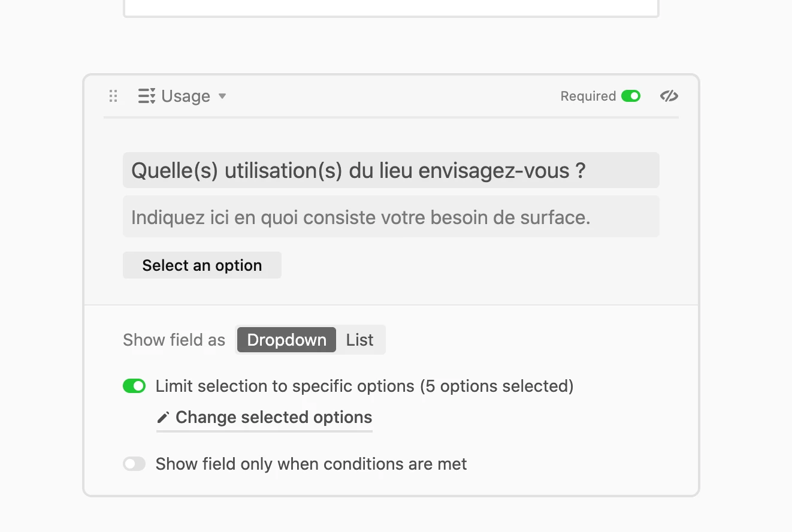The width and height of the screenshot is (792, 532).
Task: Switch field display to List
Action: coord(359,340)
